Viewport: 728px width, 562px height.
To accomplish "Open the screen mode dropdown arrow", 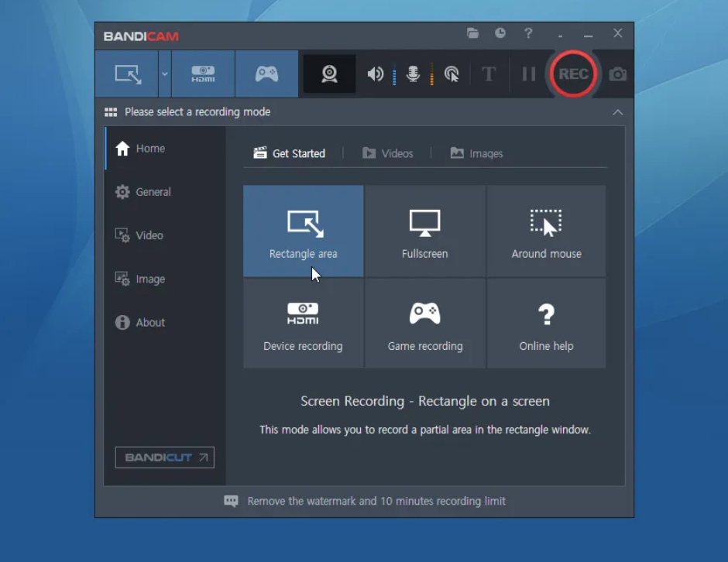I will pyautogui.click(x=165, y=74).
